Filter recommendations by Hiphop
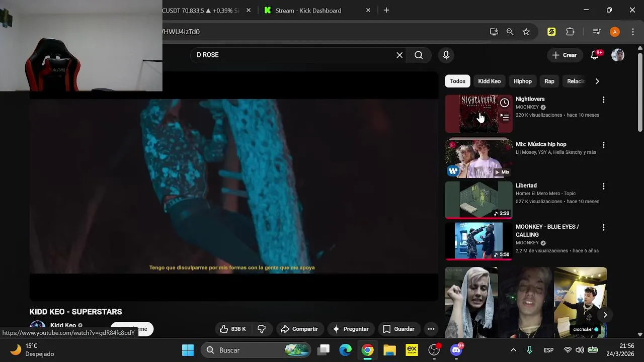Viewport: 644px width, 362px height. [x=522, y=81]
